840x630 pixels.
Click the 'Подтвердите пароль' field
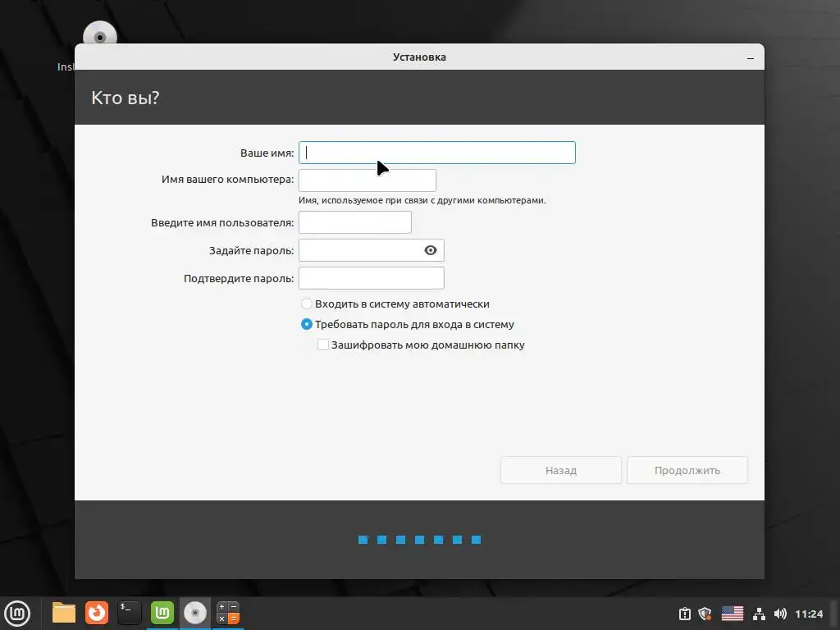[372, 278]
